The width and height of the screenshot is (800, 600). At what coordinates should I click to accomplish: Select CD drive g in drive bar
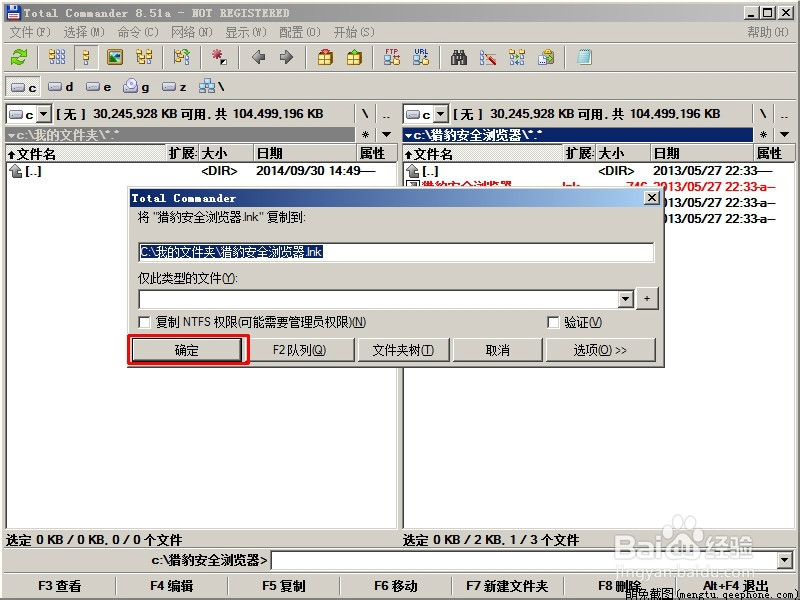(136, 87)
